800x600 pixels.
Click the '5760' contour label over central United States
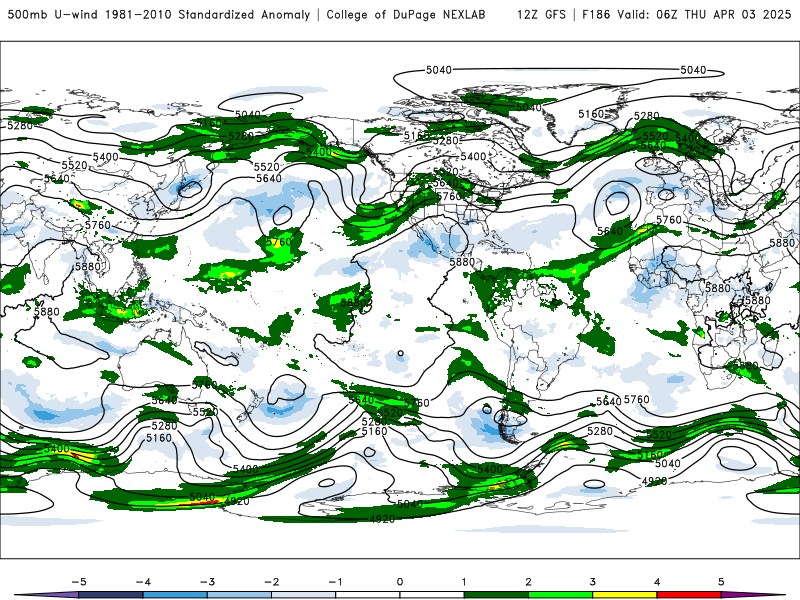(449, 196)
